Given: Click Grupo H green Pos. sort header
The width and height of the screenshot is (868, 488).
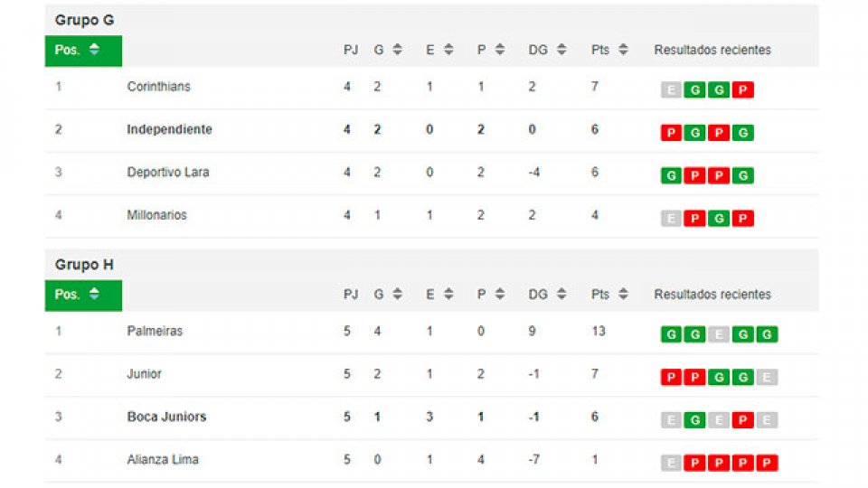Looking at the screenshot, I should 83,295.
